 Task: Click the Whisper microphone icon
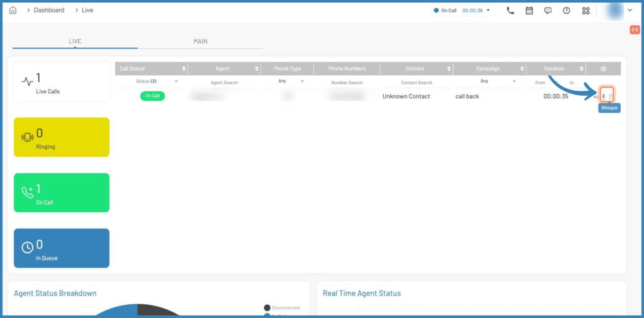click(604, 96)
